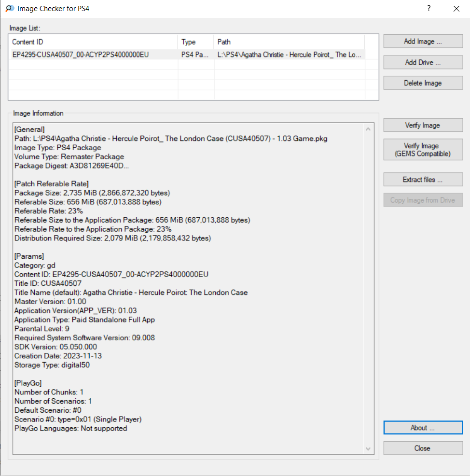Click the SDK Version: 05.050.000 line
470x476 pixels.
tap(56, 347)
